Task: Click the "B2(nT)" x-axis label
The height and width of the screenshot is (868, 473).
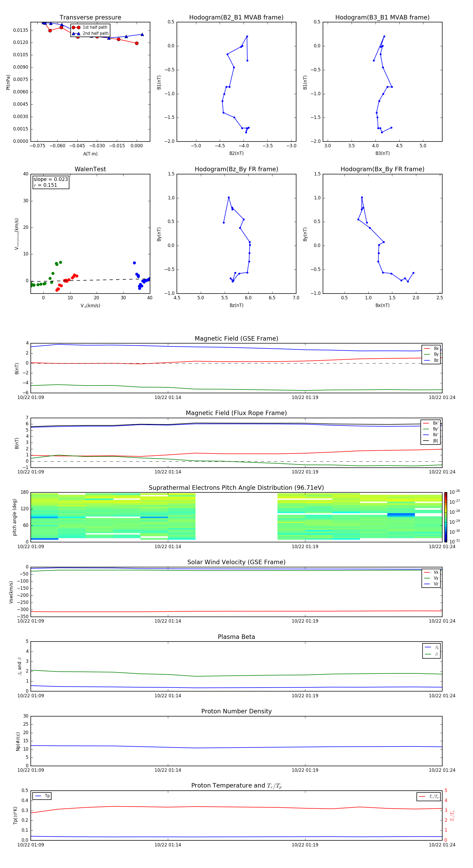Action: [x=236, y=153]
